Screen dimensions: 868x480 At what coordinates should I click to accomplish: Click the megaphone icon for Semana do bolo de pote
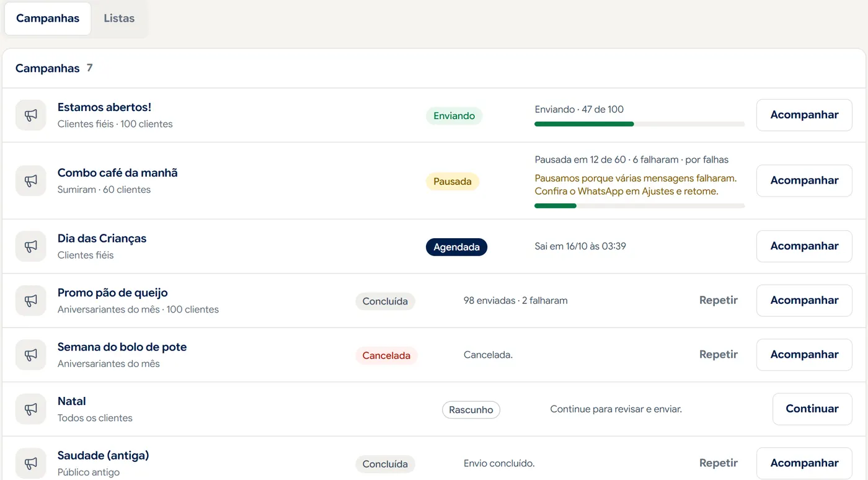point(31,355)
